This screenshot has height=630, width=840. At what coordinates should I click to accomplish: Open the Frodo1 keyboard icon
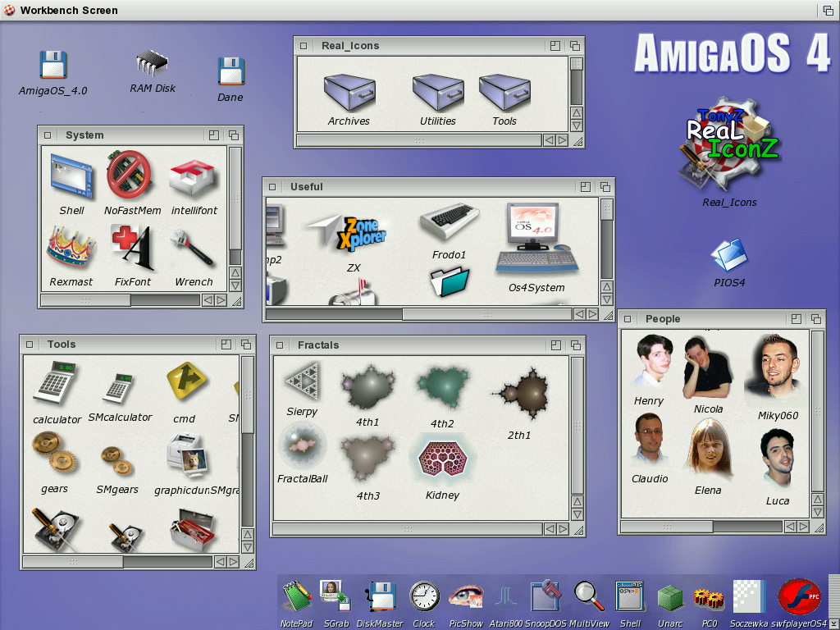point(449,222)
